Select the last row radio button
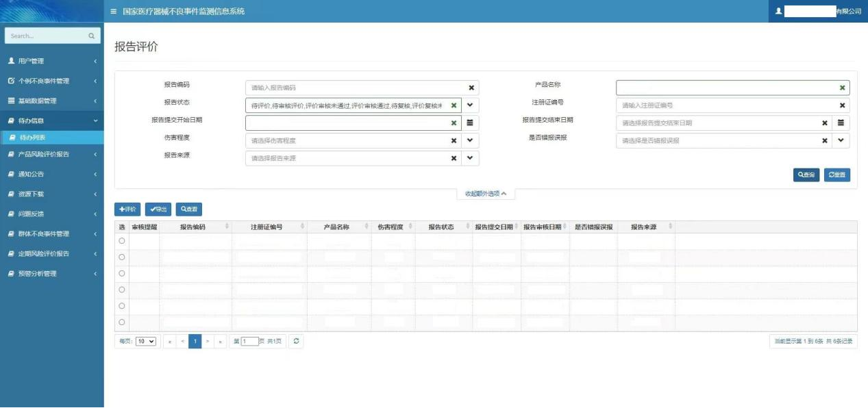868x408 pixels. (x=122, y=322)
